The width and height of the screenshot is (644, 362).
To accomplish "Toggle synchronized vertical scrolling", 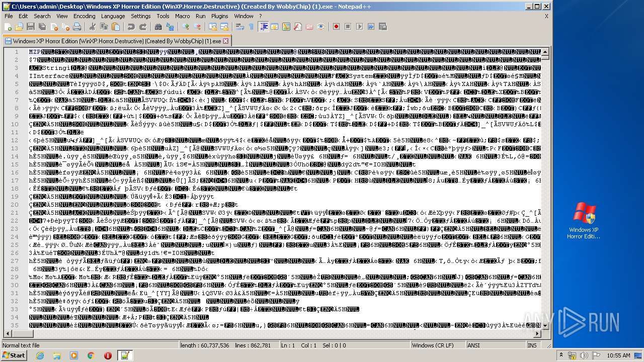I will point(212,27).
